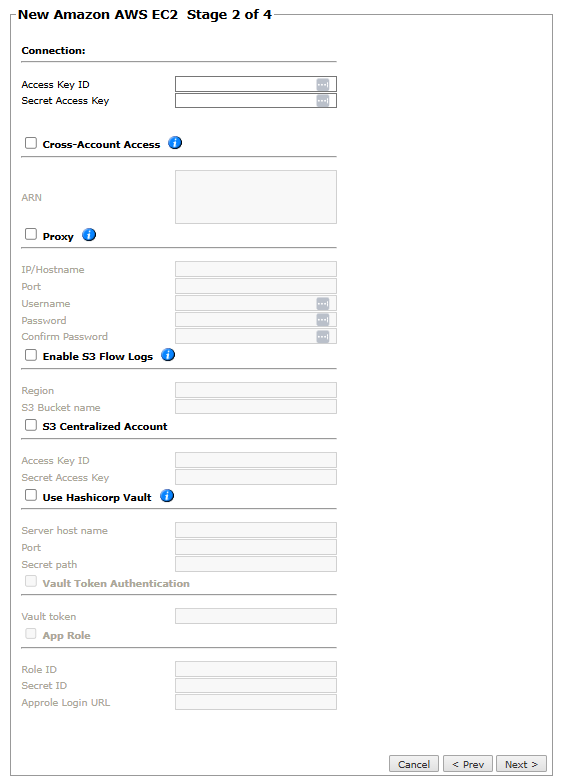The width and height of the screenshot is (562, 781).
Task: Tick the Proxy checkbox
Action: point(31,234)
